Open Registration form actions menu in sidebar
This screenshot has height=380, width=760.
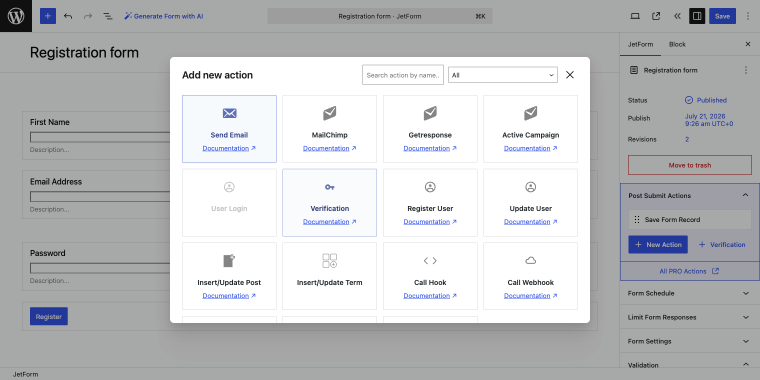tap(745, 70)
